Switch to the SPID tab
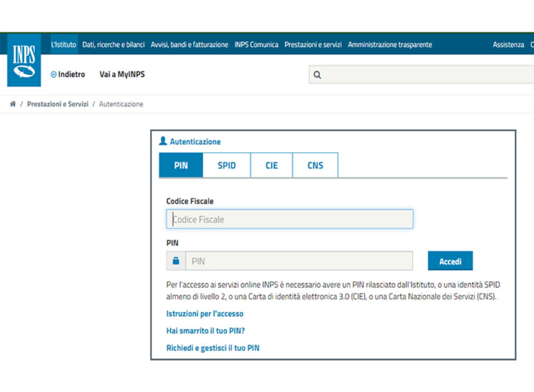This screenshot has height=392, width=534. (x=227, y=166)
